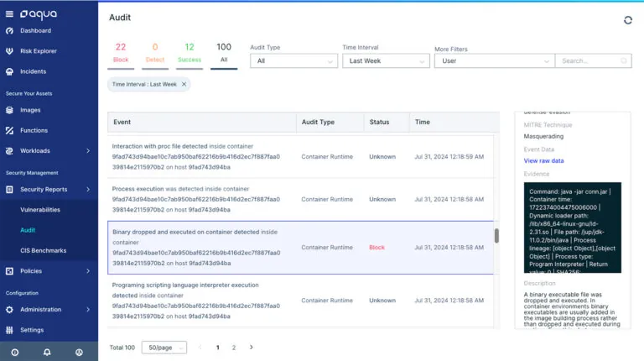Remove the Time Interval Last Week filter chip

tap(184, 85)
